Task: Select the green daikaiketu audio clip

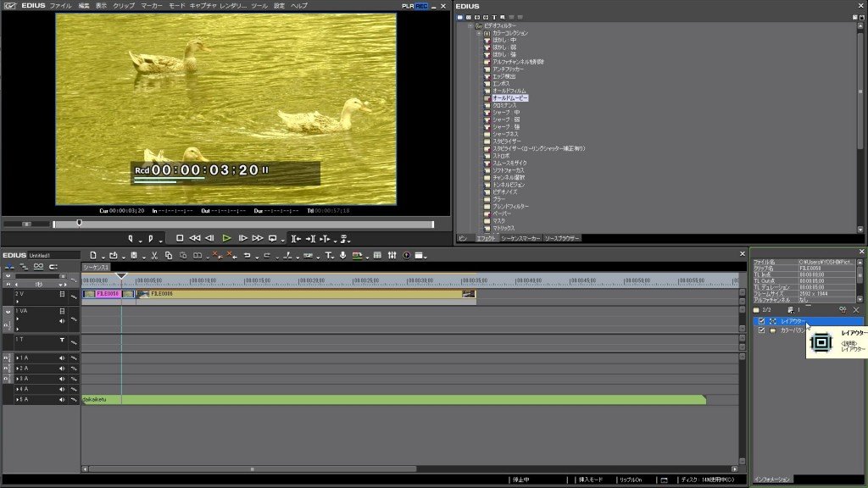Action: coord(394,400)
